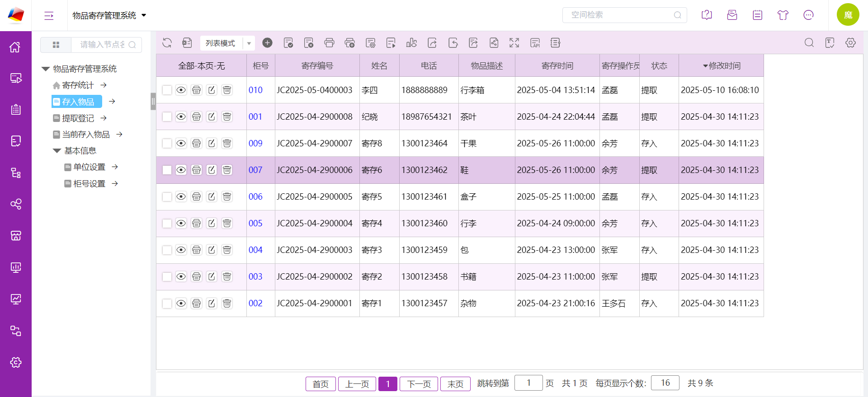The image size is (868, 397).
Task: Click the items-per-page field showing 16
Action: coord(665,383)
